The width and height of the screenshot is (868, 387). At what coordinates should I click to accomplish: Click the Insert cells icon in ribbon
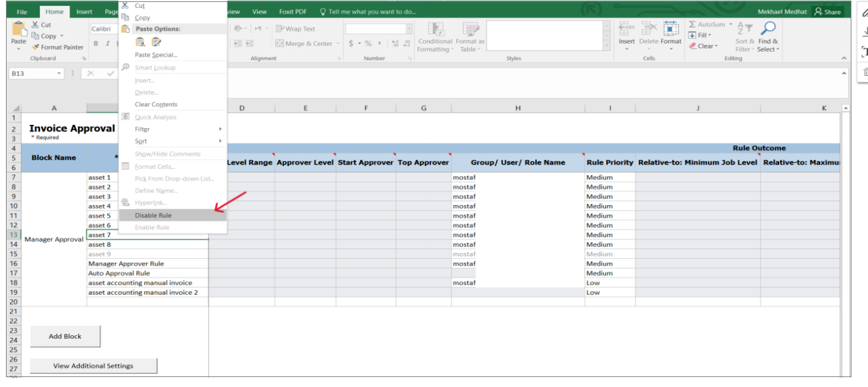coord(627,29)
